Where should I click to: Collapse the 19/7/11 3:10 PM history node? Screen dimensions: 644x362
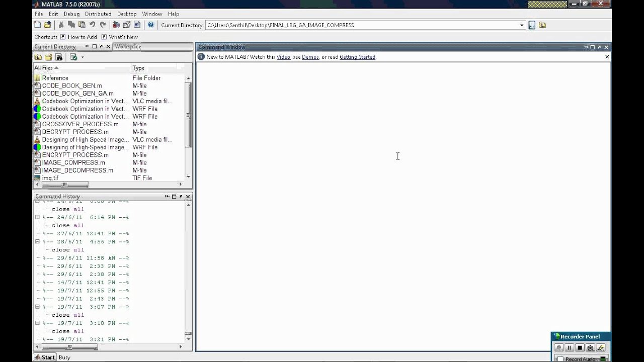37,323
